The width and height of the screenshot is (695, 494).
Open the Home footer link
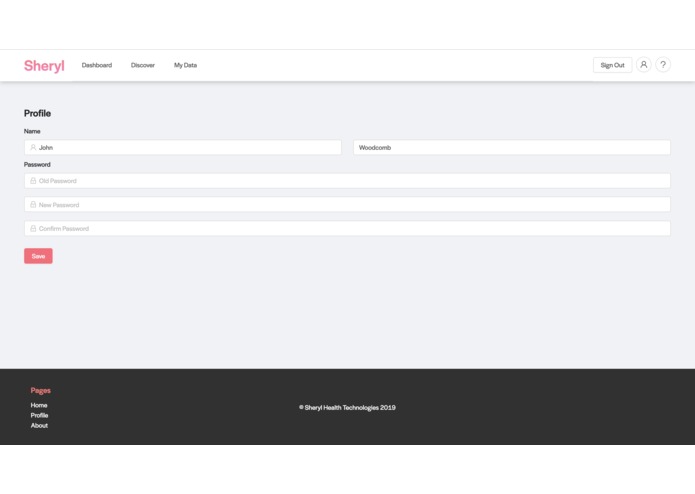[x=39, y=405]
